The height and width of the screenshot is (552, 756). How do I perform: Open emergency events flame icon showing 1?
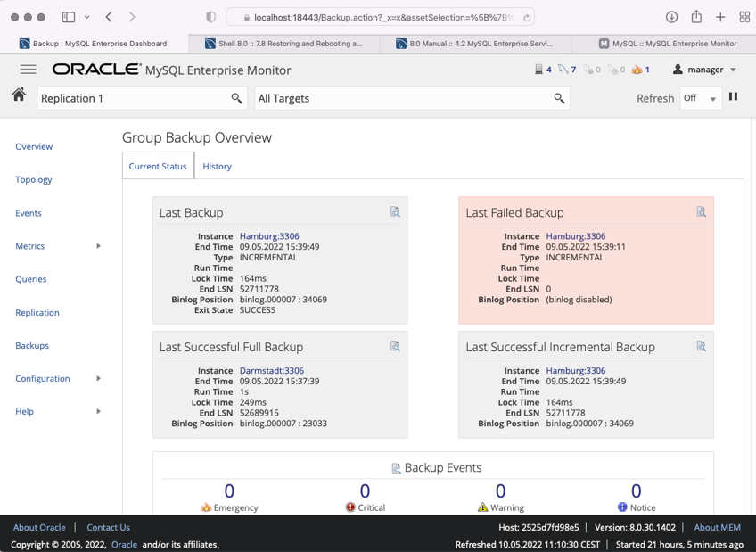pyautogui.click(x=637, y=70)
